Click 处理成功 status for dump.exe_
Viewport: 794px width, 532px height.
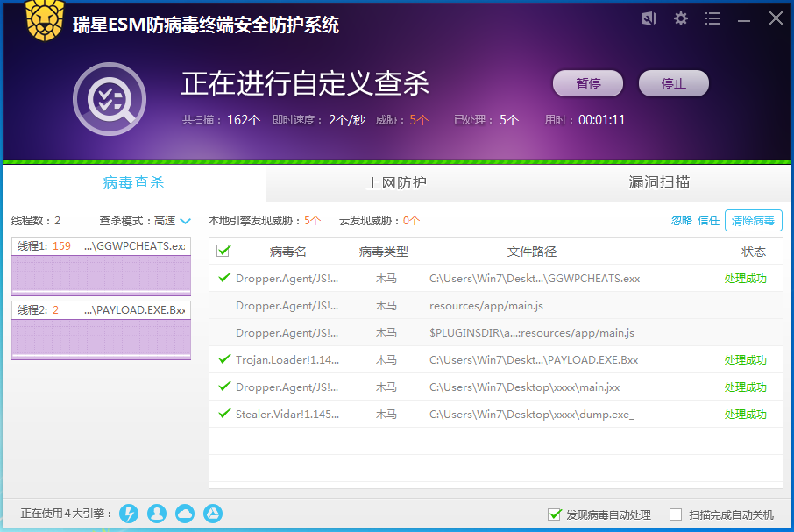(745, 414)
